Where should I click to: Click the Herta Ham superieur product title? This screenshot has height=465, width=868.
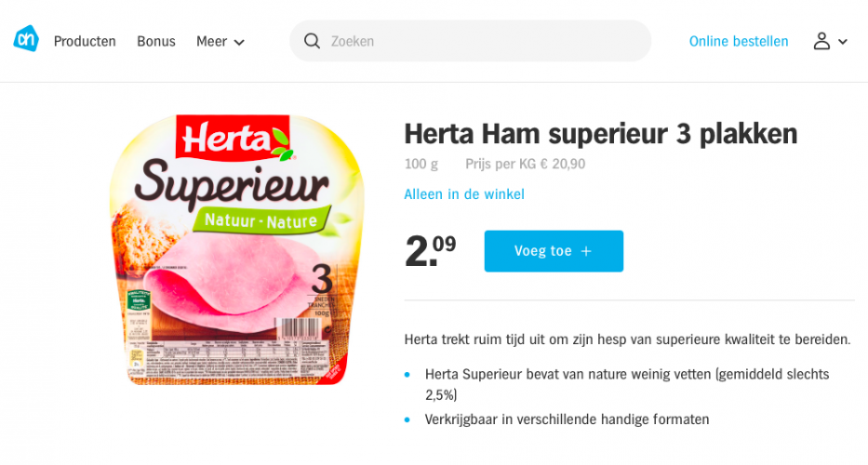[601, 134]
